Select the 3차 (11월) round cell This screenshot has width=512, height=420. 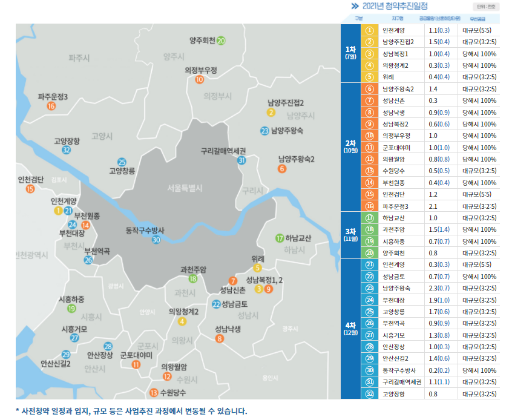[350, 235]
